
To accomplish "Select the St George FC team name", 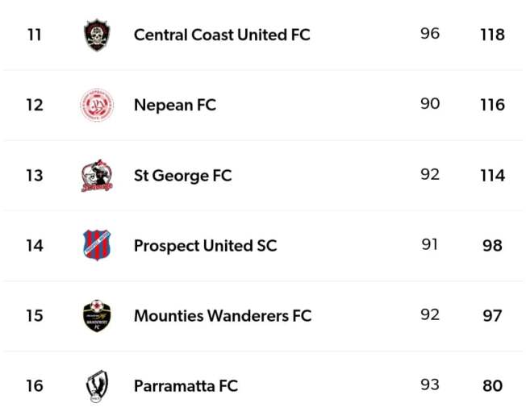I will click(182, 175).
